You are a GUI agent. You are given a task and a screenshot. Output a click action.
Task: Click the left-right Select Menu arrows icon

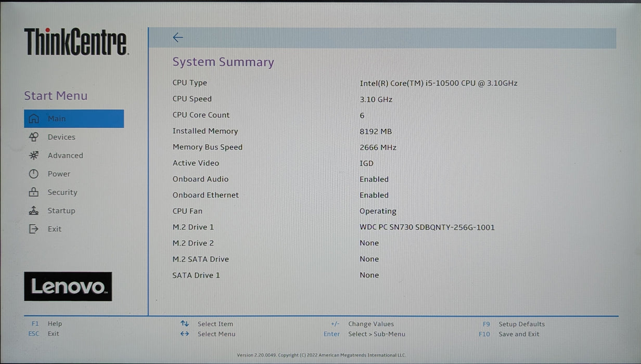(185, 334)
